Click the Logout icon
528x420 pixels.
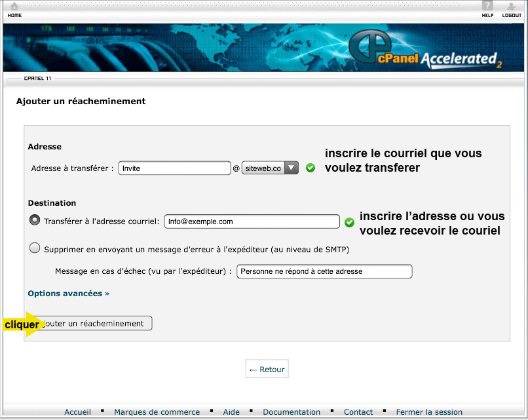512,9
